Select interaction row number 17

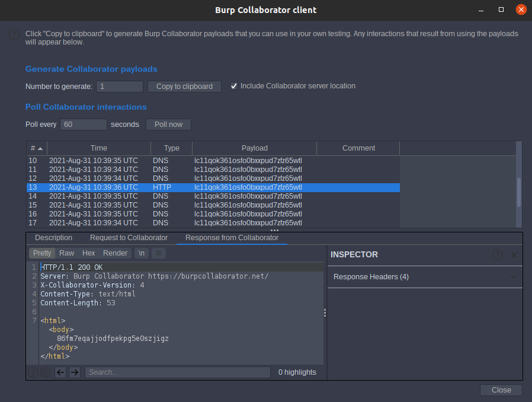pyautogui.click(x=213, y=223)
